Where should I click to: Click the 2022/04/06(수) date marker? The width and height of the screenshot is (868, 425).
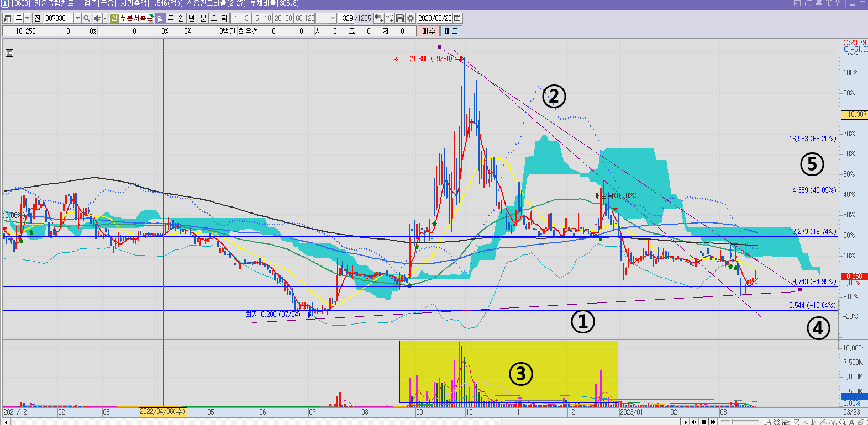(x=163, y=412)
